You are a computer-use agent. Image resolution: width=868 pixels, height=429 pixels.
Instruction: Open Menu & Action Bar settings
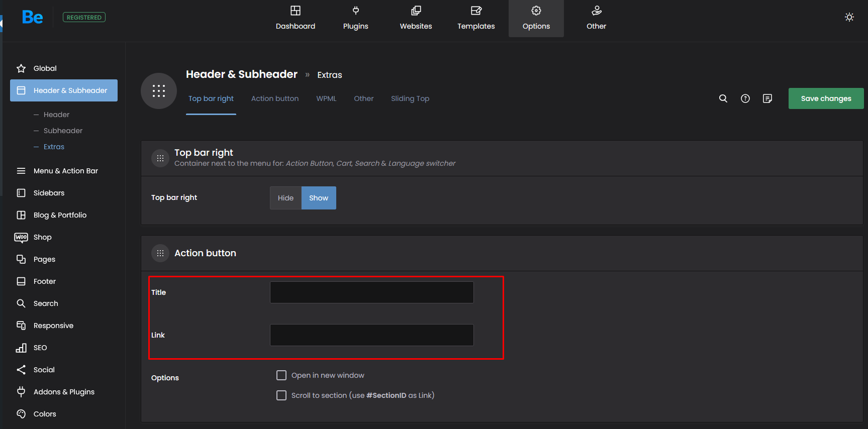pos(64,171)
